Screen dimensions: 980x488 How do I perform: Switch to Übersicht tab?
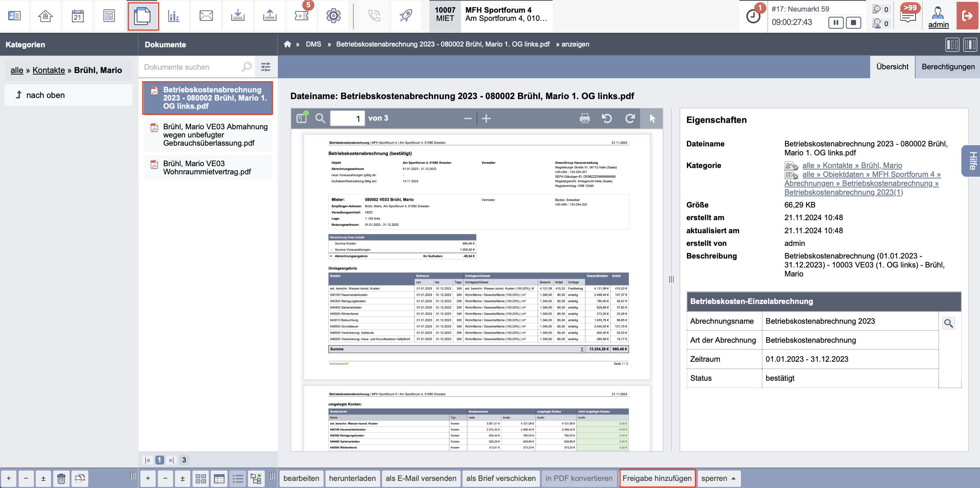pos(892,67)
